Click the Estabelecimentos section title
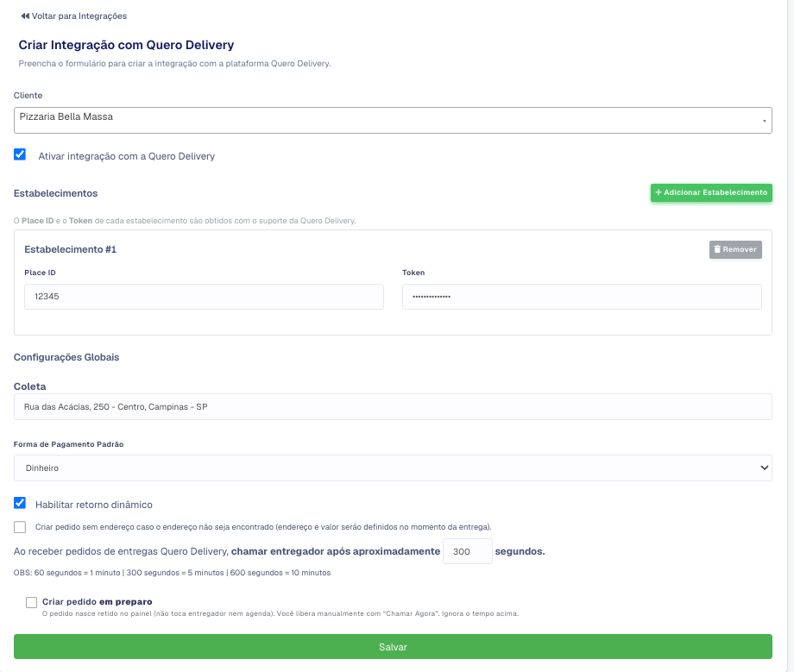 point(56,193)
